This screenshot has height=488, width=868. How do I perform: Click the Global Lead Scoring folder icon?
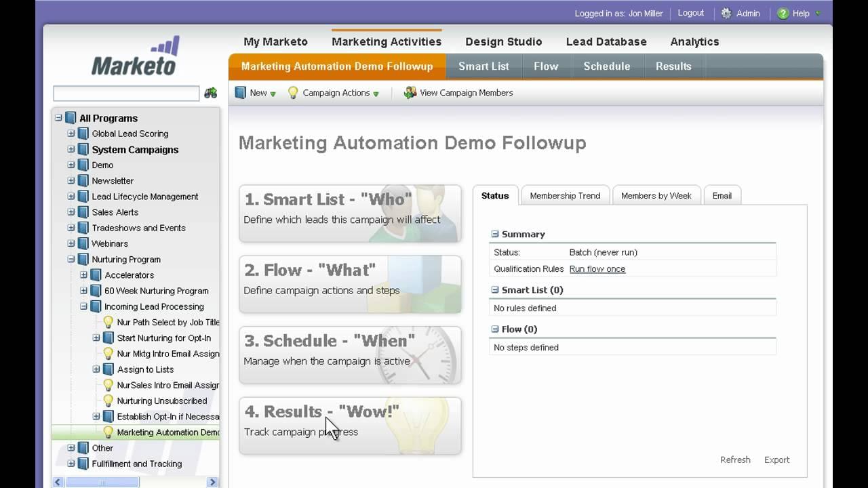click(x=83, y=134)
